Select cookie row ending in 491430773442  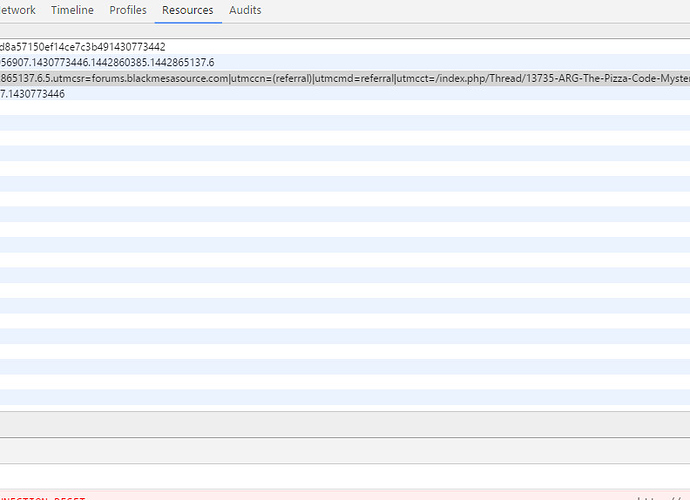coord(83,47)
